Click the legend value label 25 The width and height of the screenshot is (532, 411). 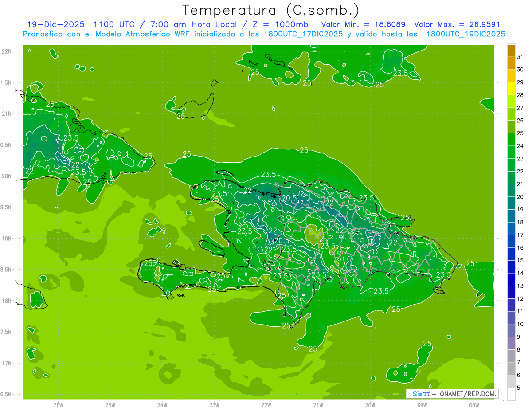tap(520, 133)
